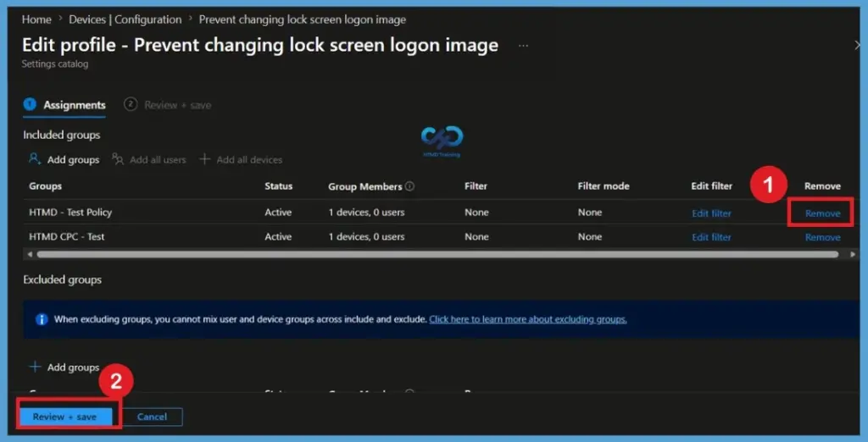Select the HTMD CPC - Test group name
This screenshot has width=868, height=442.
pos(66,237)
